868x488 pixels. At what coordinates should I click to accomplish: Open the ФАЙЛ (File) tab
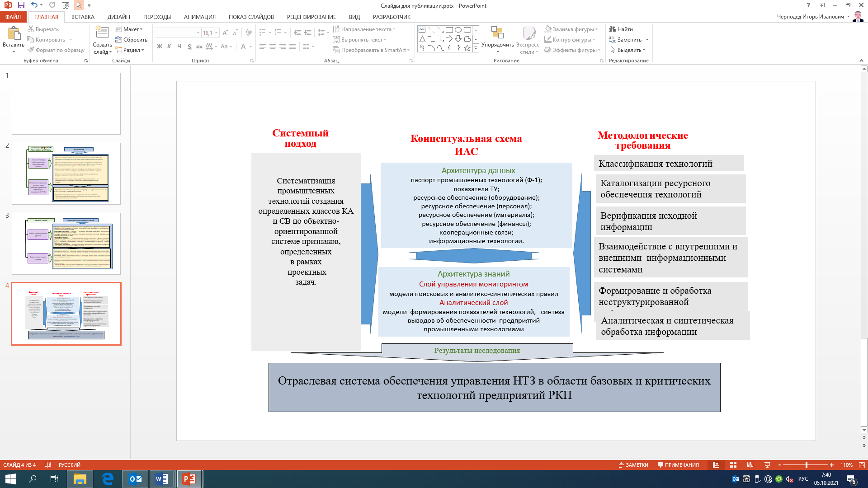(13, 17)
